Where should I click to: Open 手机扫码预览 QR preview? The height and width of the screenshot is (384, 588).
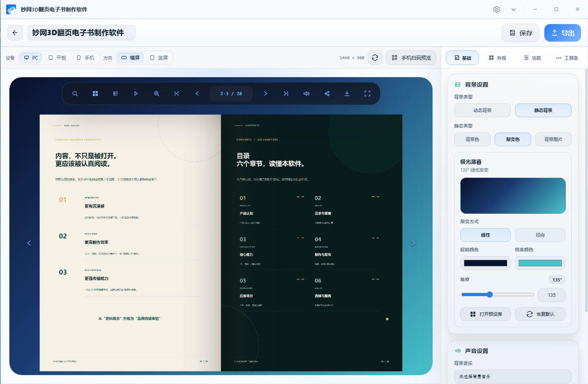click(411, 58)
